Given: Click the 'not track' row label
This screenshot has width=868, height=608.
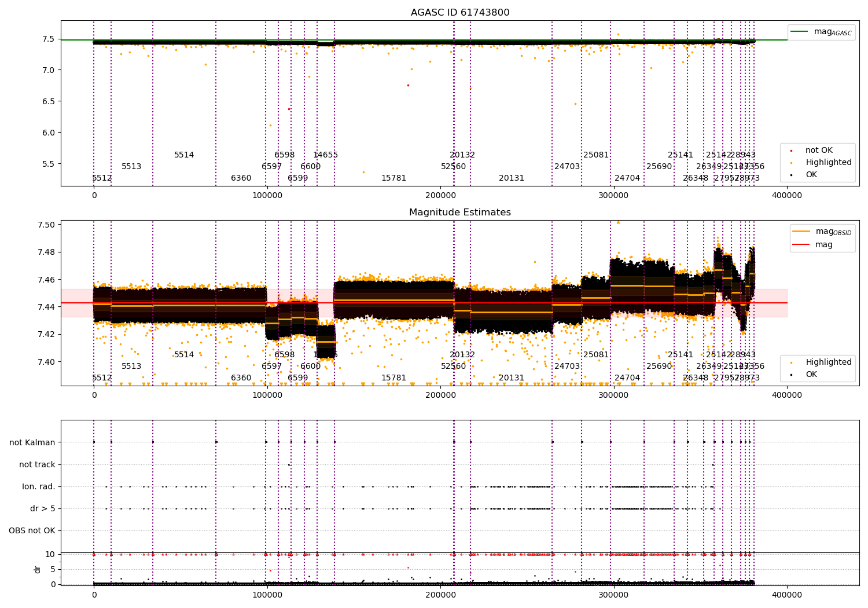Looking at the screenshot, I should coord(37,464).
